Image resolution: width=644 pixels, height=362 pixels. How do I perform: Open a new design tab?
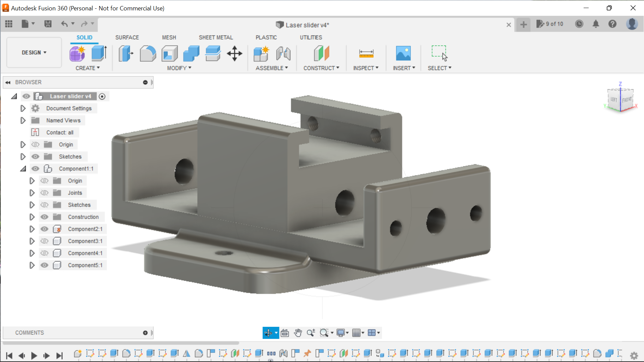[x=523, y=24]
